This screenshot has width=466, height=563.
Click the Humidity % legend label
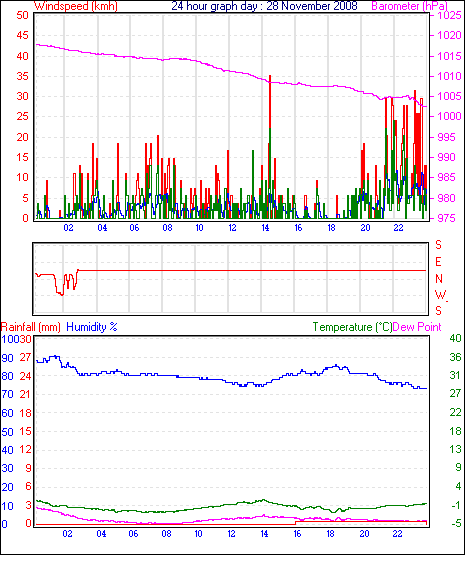(x=92, y=327)
